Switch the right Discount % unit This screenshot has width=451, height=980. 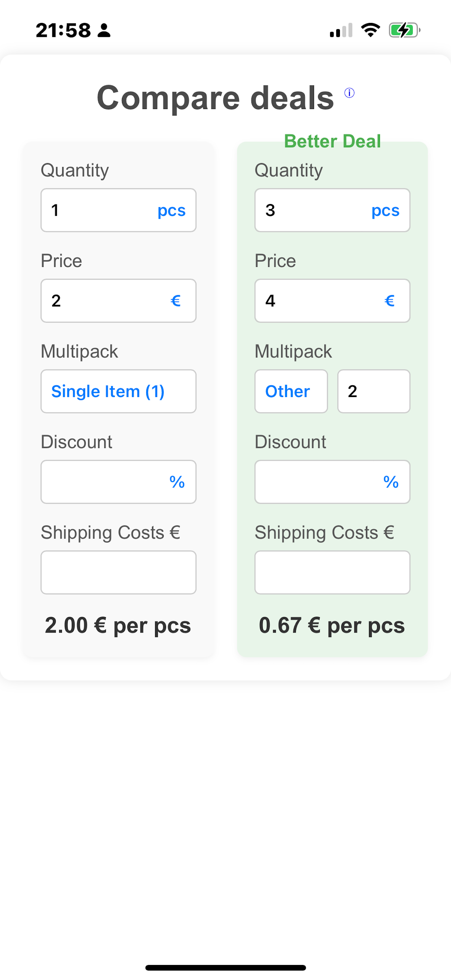[x=391, y=482]
